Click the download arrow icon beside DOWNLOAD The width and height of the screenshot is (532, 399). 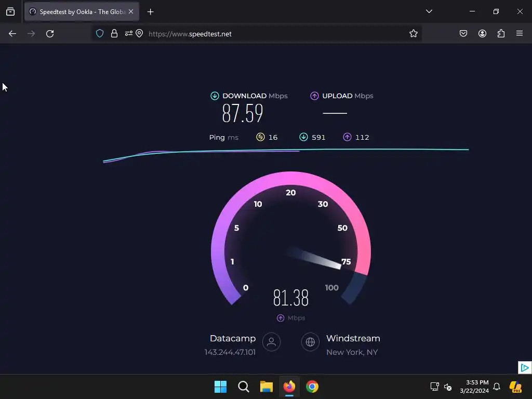point(215,96)
